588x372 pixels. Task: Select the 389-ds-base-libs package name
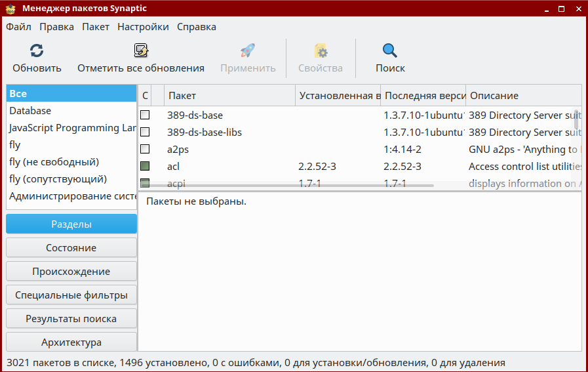[x=205, y=132]
